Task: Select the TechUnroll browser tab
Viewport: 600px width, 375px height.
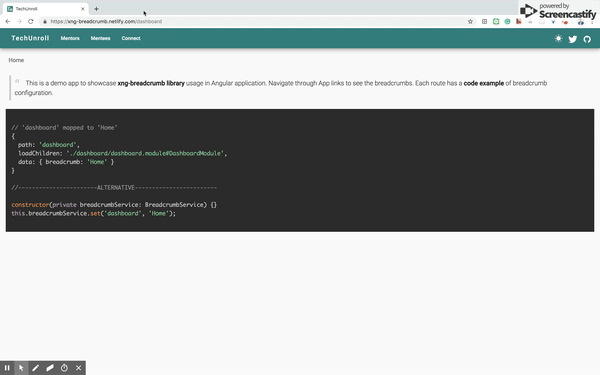Action: pos(45,9)
